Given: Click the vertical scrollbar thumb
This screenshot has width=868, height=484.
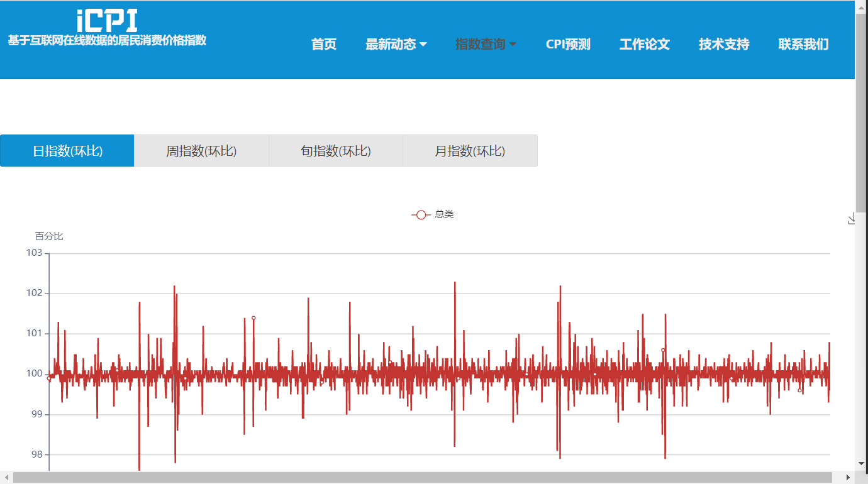Looking at the screenshot, I should [x=861, y=113].
